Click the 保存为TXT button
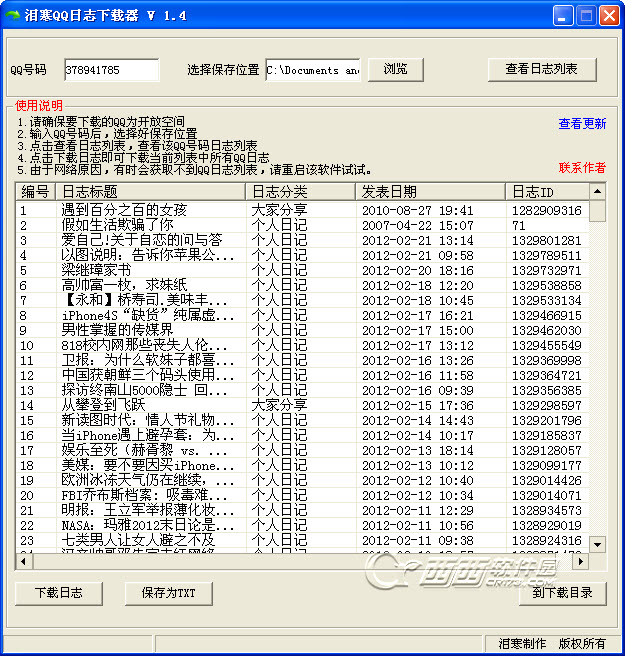Viewport: 625px width, 656px height. click(168, 593)
